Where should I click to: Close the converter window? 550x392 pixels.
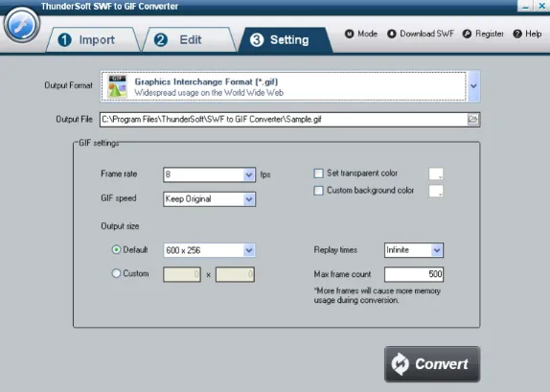(x=542, y=6)
